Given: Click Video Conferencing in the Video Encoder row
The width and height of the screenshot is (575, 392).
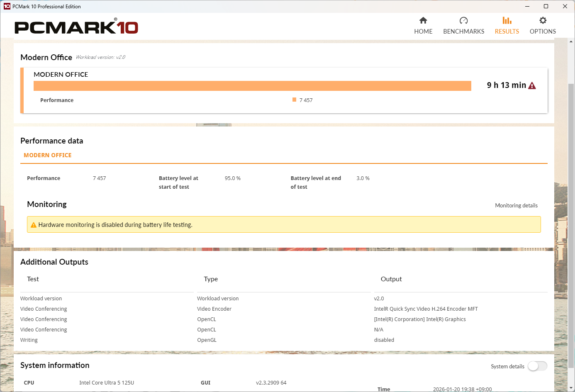Looking at the screenshot, I should pos(44,309).
